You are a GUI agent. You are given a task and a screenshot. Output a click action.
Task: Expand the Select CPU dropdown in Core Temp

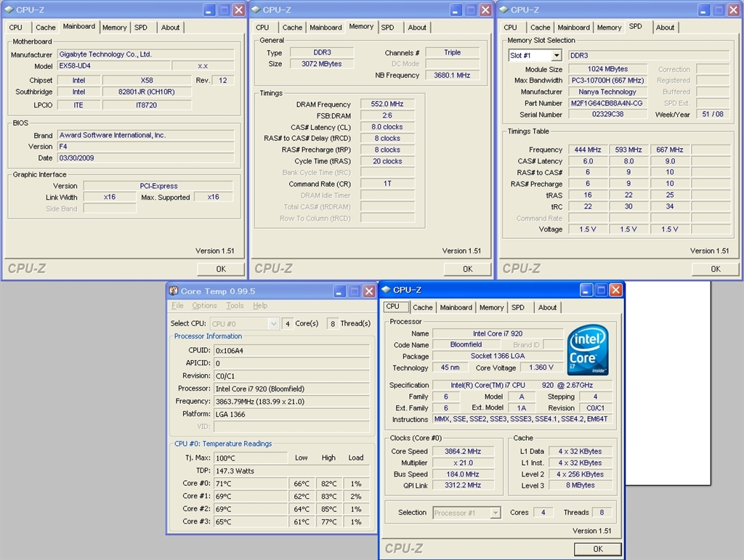pyautogui.click(x=273, y=323)
